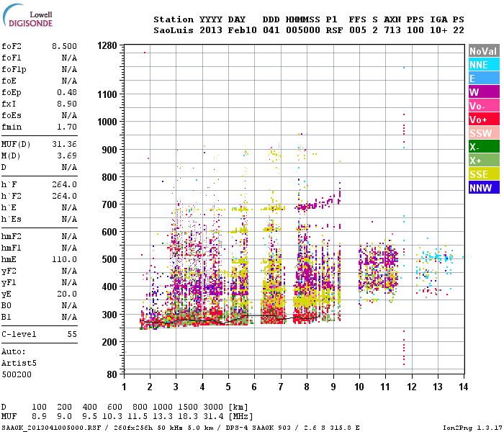504x432 pixels.
Task: Click the 10 MHz frequency axis label
Action: pos(359,387)
